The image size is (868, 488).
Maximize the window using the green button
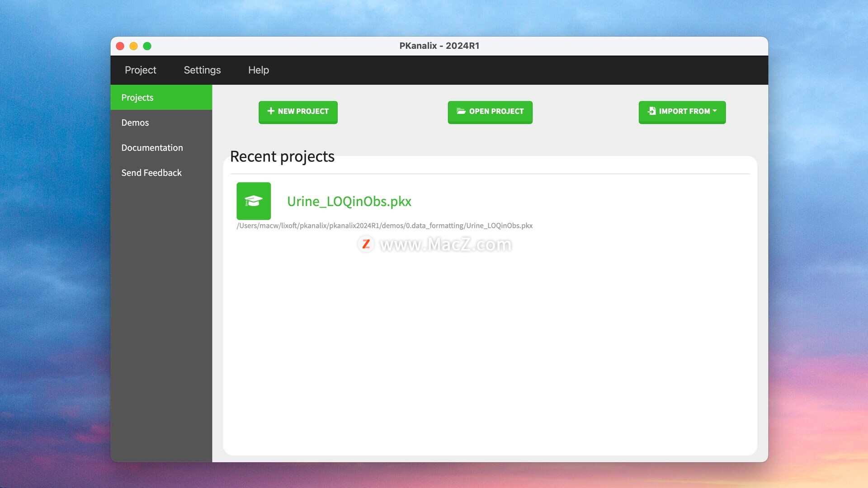click(x=147, y=46)
